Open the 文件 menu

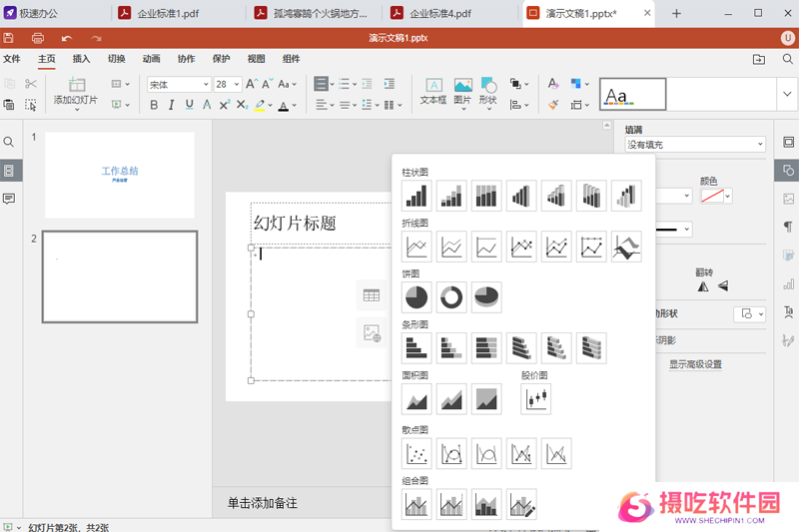click(x=12, y=59)
